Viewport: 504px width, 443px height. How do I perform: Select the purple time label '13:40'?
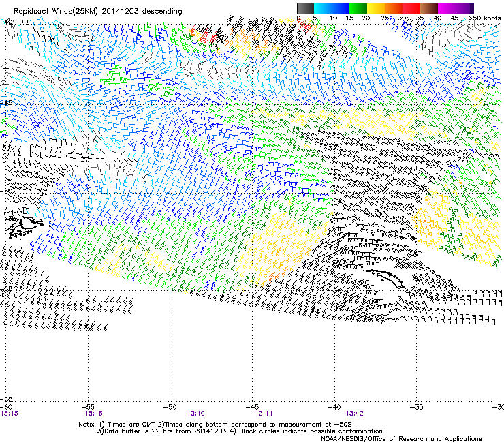tap(195, 414)
